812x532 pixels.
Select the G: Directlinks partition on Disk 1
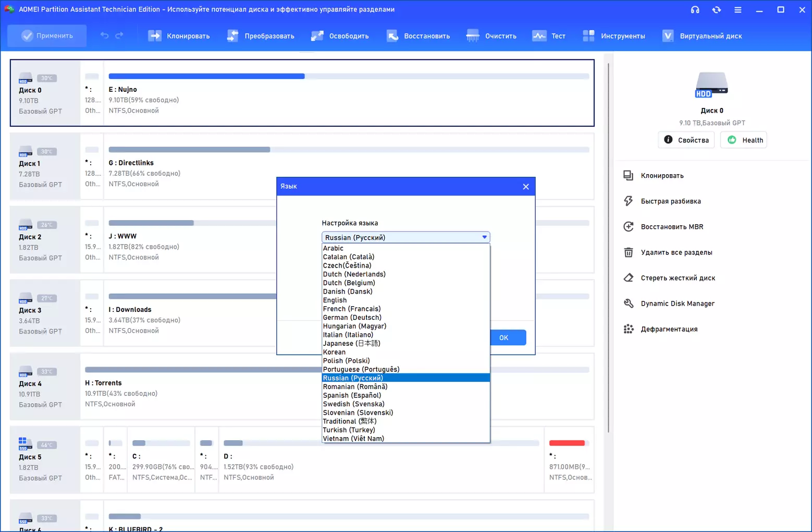(x=349, y=166)
